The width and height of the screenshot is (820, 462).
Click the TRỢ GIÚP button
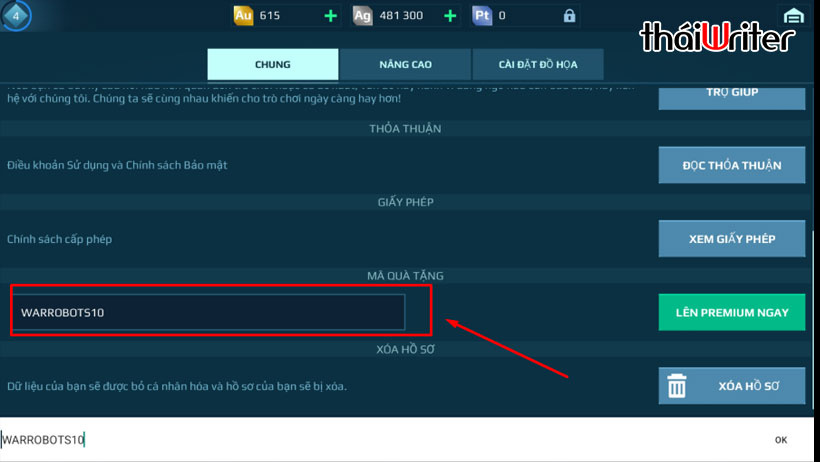coord(732,97)
